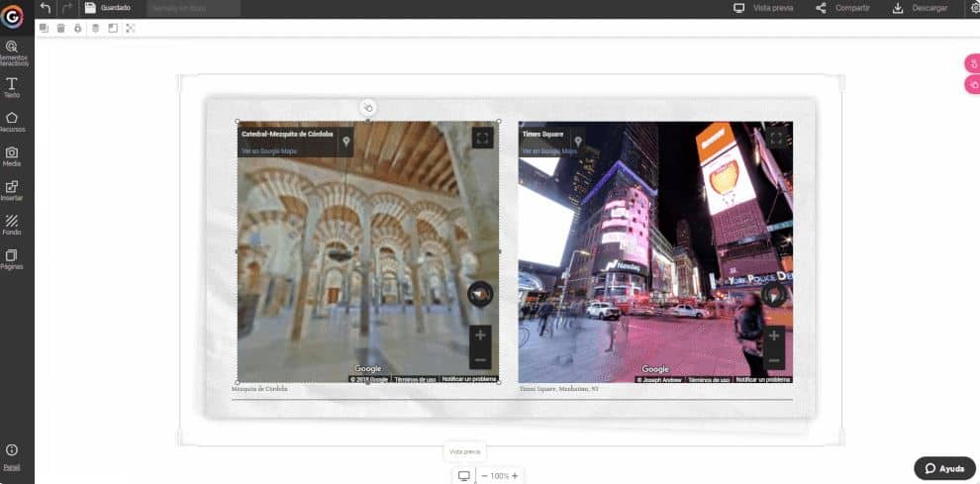Zoom in on the Córdoba street view
The height and width of the screenshot is (484, 980).
point(480,336)
